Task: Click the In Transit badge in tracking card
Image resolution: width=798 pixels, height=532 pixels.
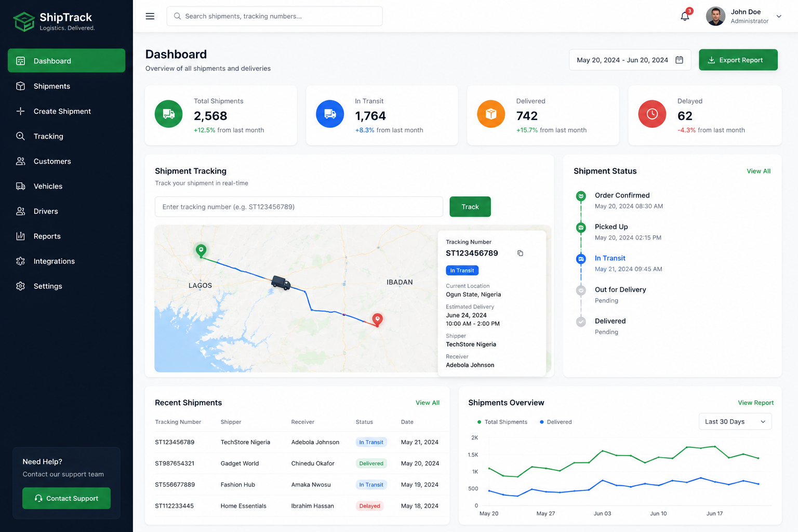Action: coord(462,270)
